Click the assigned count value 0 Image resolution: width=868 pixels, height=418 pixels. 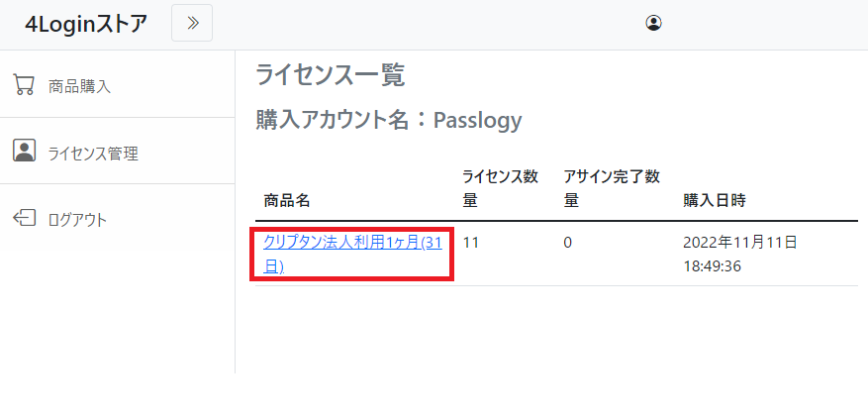(x=568, y=242)
